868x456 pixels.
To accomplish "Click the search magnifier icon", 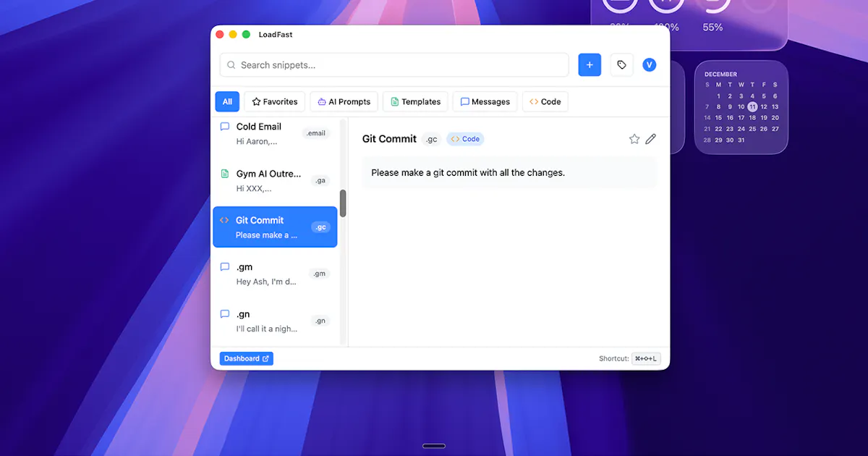I will pos(231,65).
